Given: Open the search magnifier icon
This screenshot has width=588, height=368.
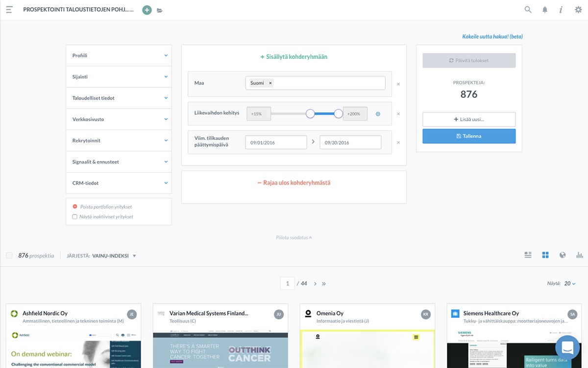Looking at the screenshot, I should [528, 10].
